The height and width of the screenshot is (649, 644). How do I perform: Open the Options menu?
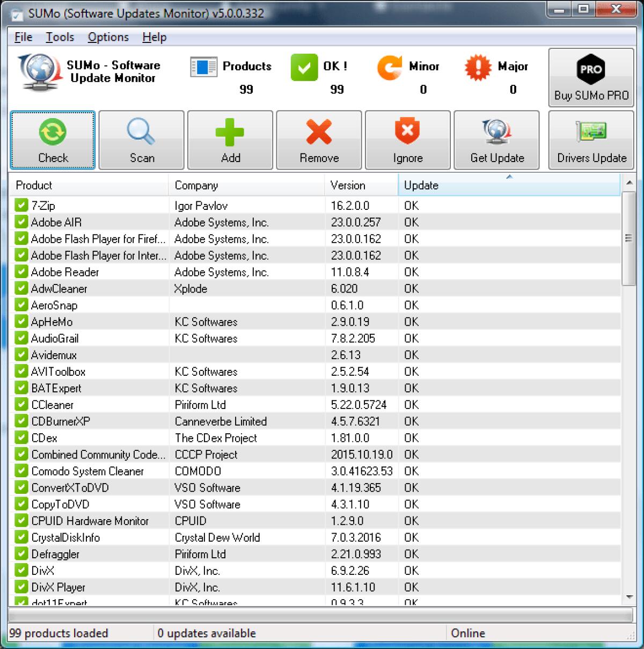[x=107, y=37]
